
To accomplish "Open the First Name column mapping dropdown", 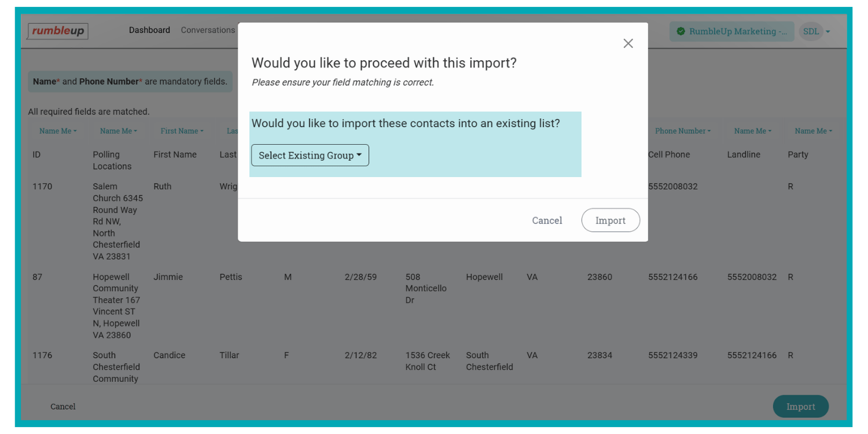I will coord(181,131).
